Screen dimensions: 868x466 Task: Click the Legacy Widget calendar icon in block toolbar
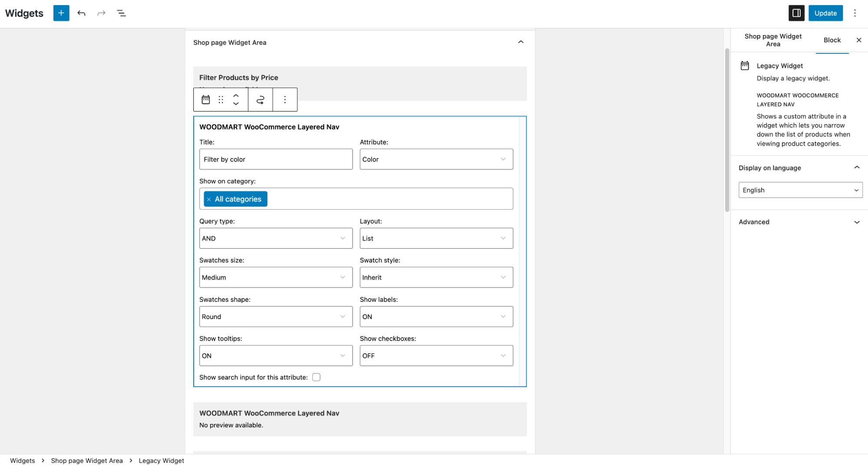click(206, 100)
